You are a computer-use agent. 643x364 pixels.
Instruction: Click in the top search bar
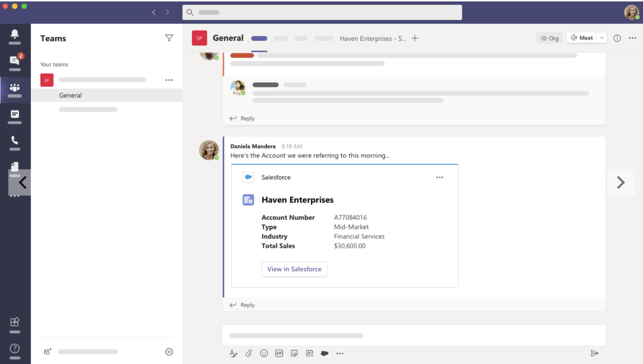(x=322, y=12)
